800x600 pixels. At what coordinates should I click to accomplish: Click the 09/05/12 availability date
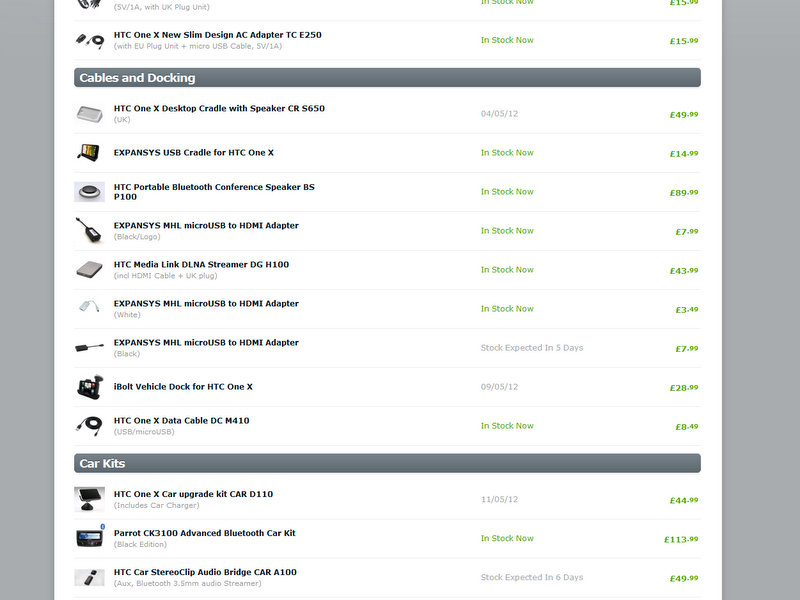pyautogui.click(x=499, y=387)
